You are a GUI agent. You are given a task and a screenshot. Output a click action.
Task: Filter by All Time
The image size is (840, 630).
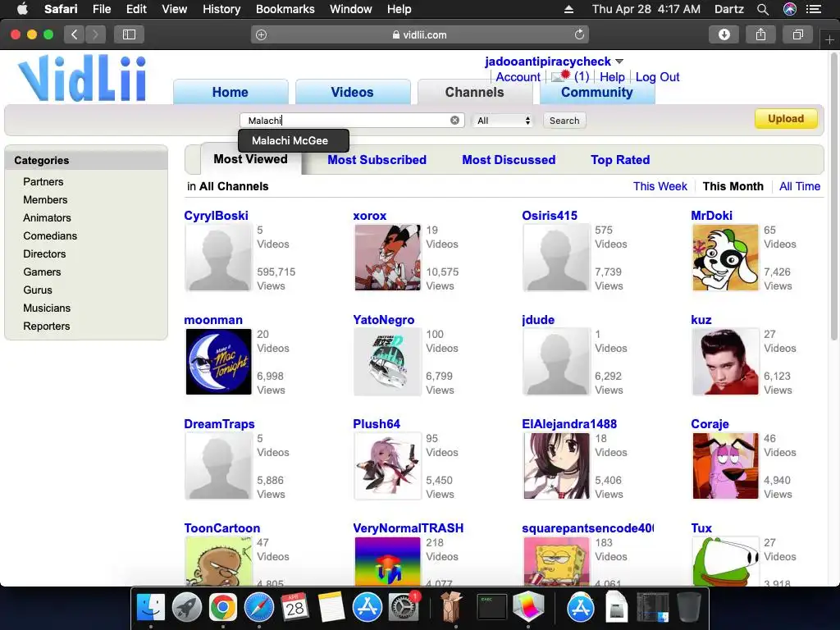pyautogui.click(x=800, y=186)
